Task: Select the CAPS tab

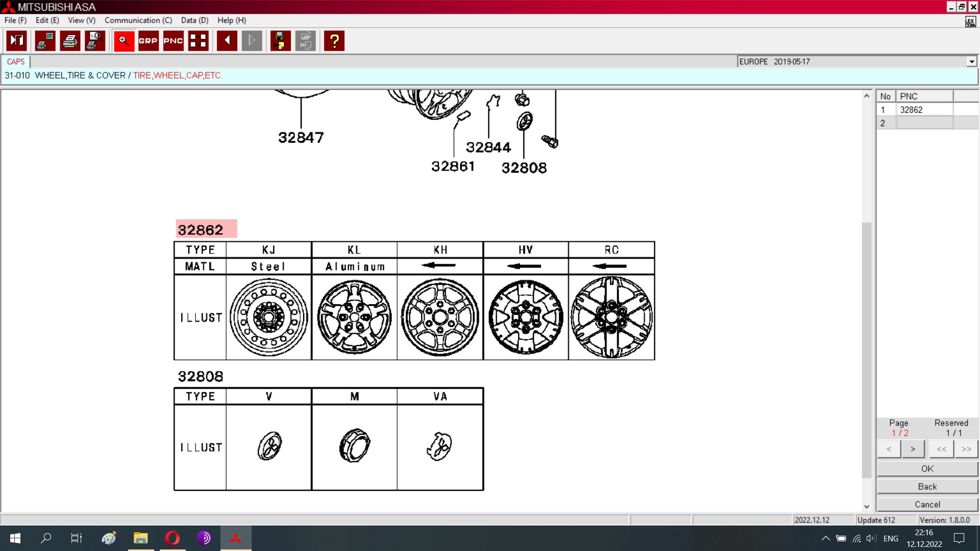Action: pyautogui.click(x=16, y=62)
